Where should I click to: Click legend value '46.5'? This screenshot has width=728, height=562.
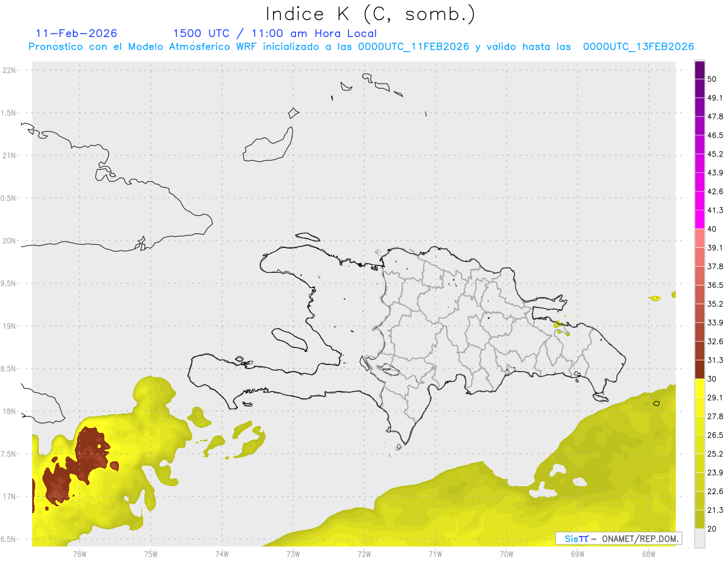click(715, 135)
